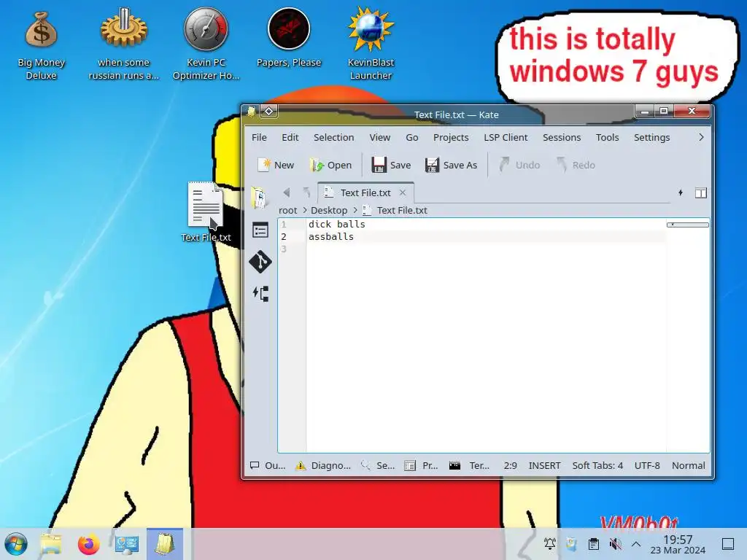The width and height of the screenshot is (747, 560).
Task: Click the Kate window pin icon in title bar
Action: (268, 112)
